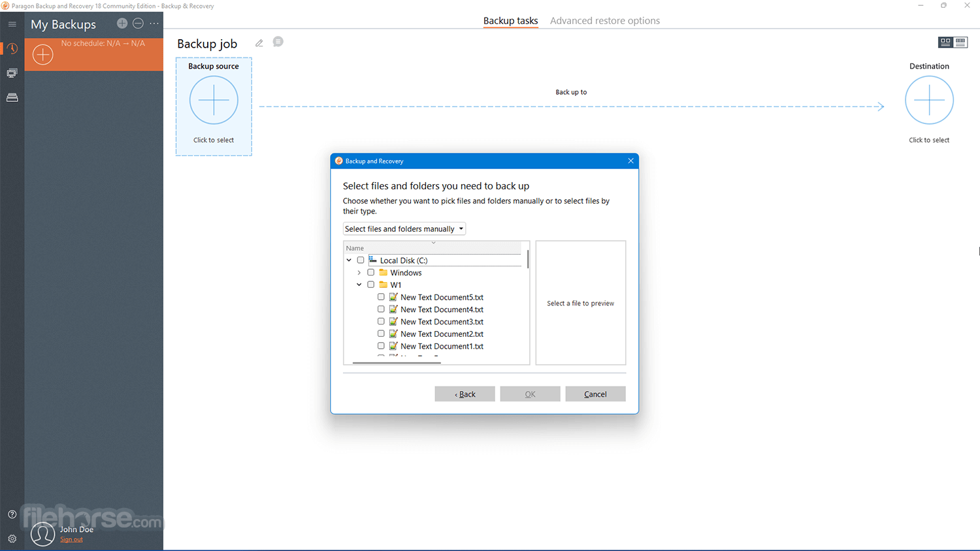Add a new backup with plus icon
The width and height of the screenshot is (980, 551).
pos(122,24)
